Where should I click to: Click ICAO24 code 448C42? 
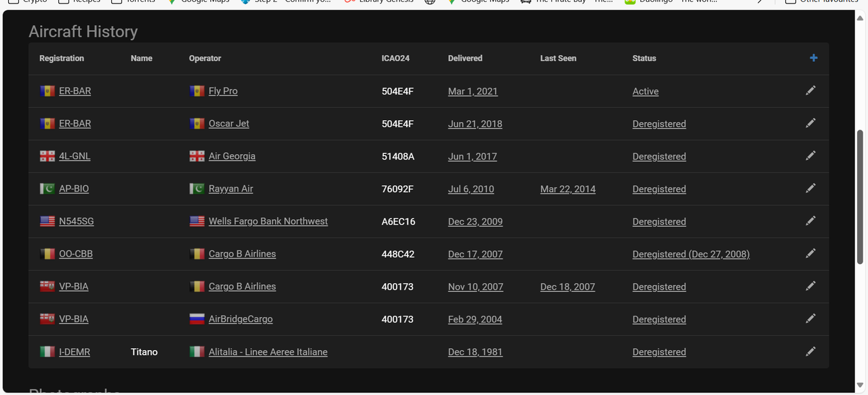(x=398, y=254)
